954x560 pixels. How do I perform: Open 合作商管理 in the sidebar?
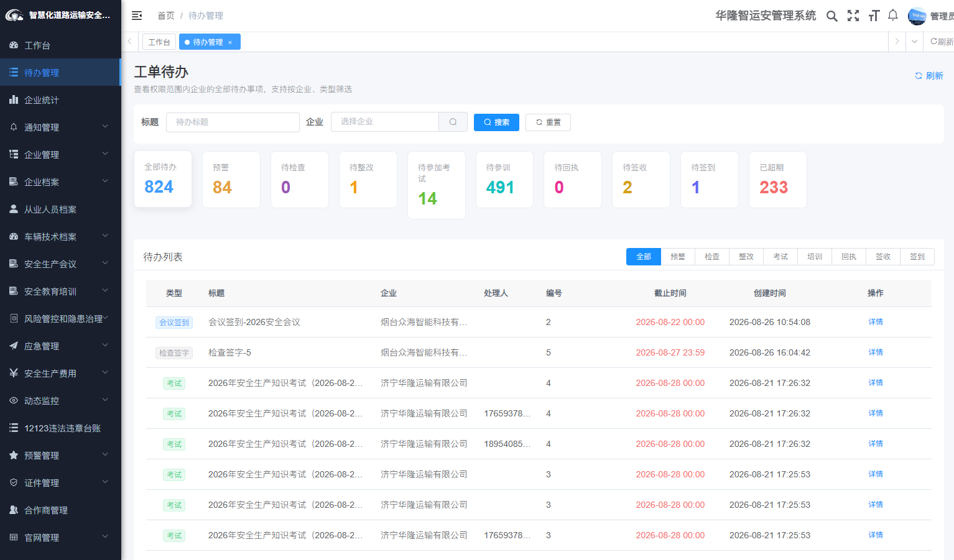pyautogui.click(x=60, y=510)
